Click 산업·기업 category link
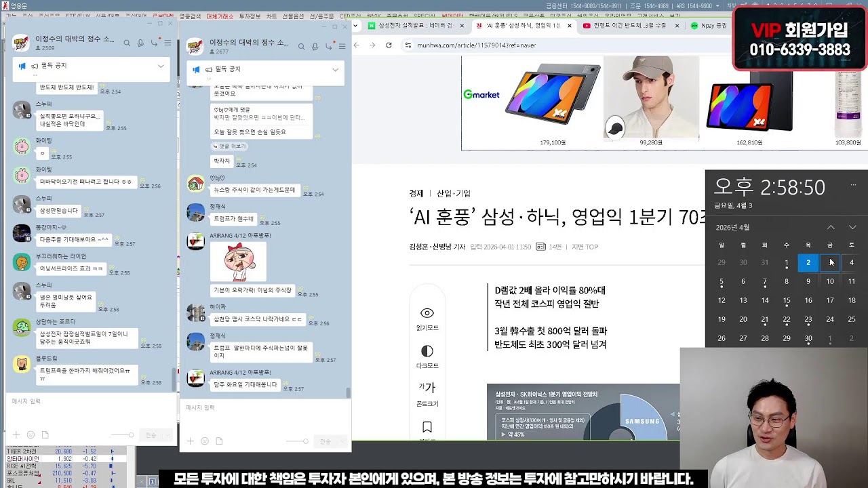The width and height of the screenshot is (868, 488). click(x=454, y=193)
